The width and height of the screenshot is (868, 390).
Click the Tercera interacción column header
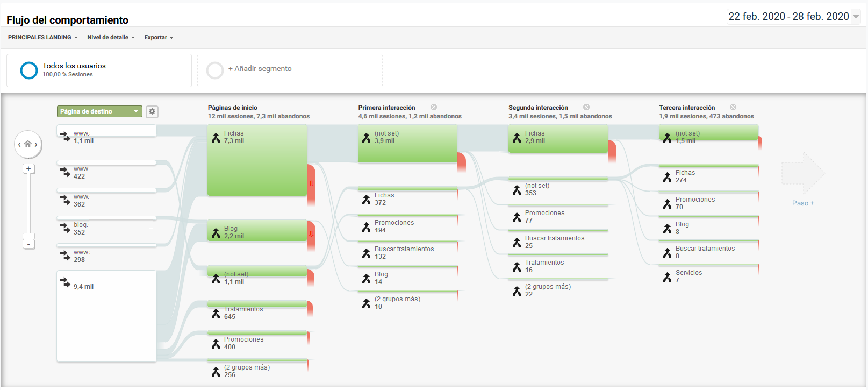coord(687,108)
